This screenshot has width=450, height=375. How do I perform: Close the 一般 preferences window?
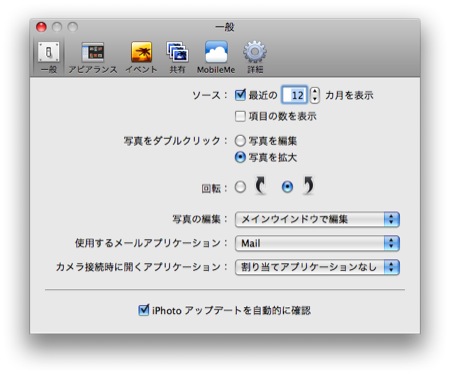(41, 27)
